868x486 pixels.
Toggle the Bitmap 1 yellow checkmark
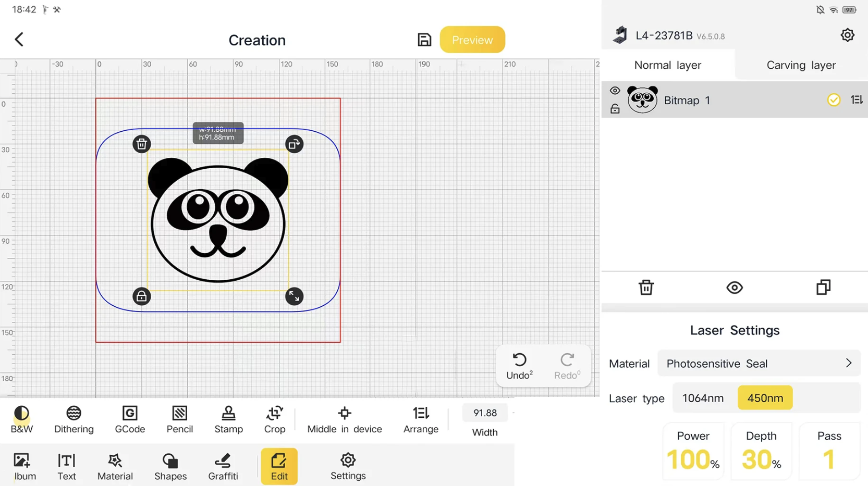click(x=834, y=99)
